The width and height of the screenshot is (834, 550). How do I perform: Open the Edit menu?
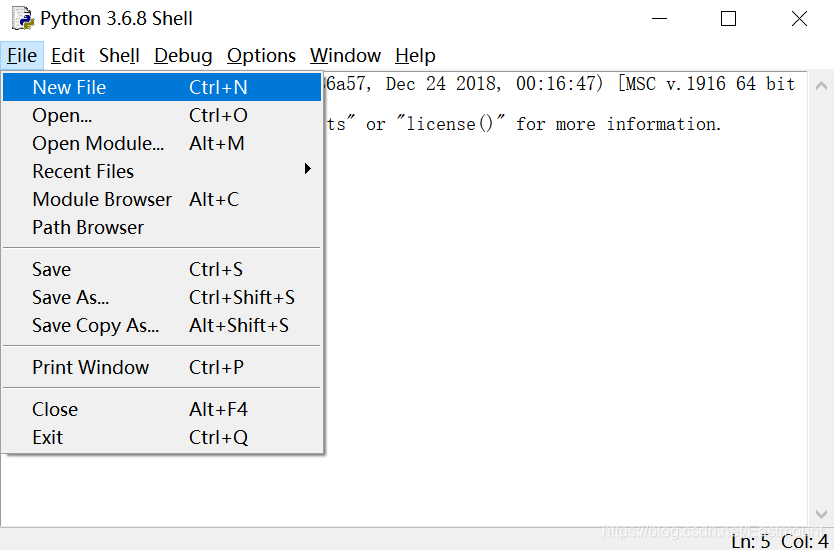pyautogui.click(x=68, y=56)
